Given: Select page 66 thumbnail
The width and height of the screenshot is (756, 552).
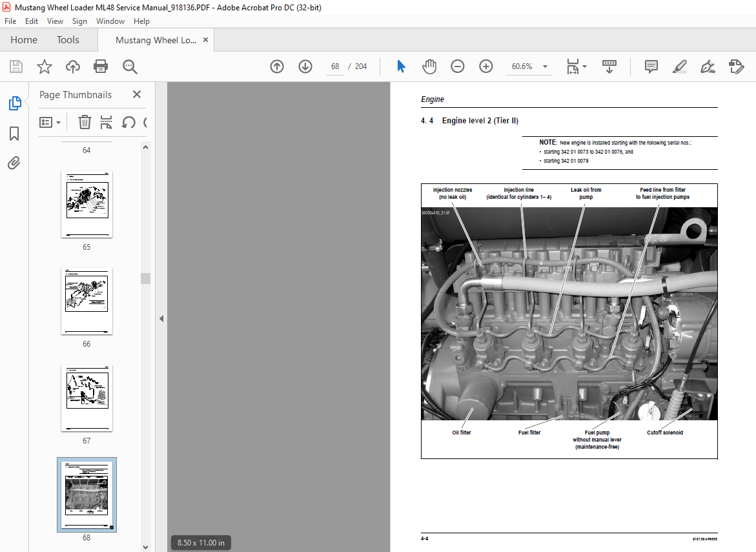Looking at the screenshot, I should (87, 302).
